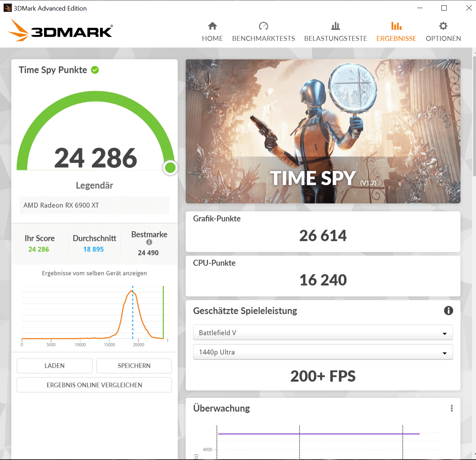This screenshot has height=460, width=476.
Task: Open the Battlefield V game dropdown
Action: point(323,332)
